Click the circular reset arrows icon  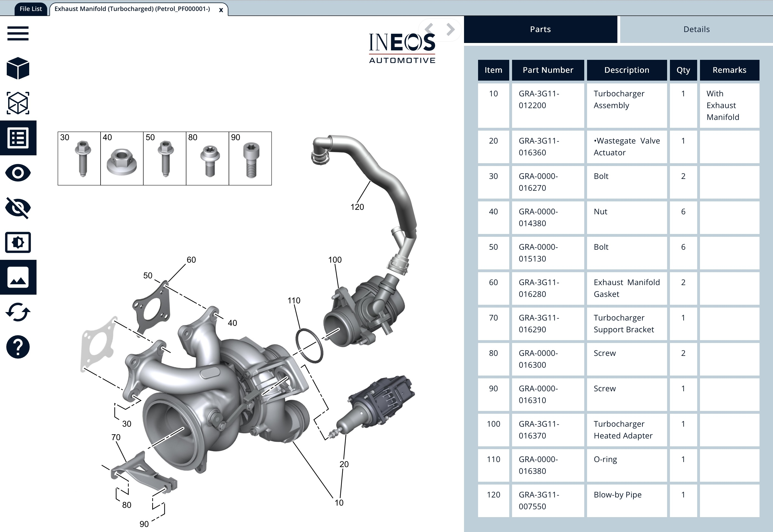18,312
